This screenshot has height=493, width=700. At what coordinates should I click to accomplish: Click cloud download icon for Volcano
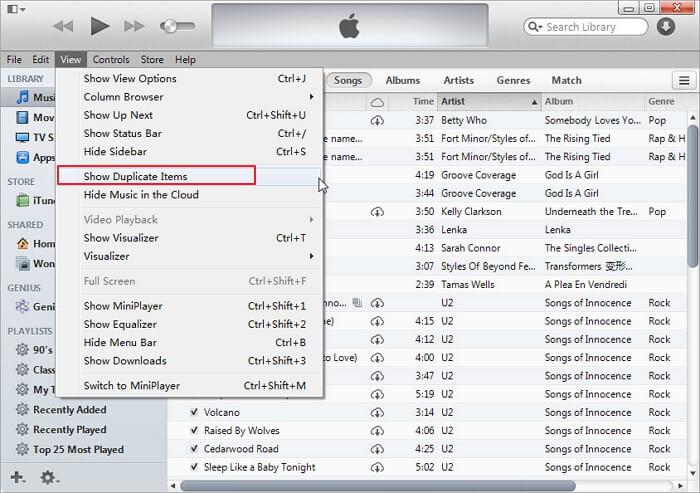pos(377,413)
